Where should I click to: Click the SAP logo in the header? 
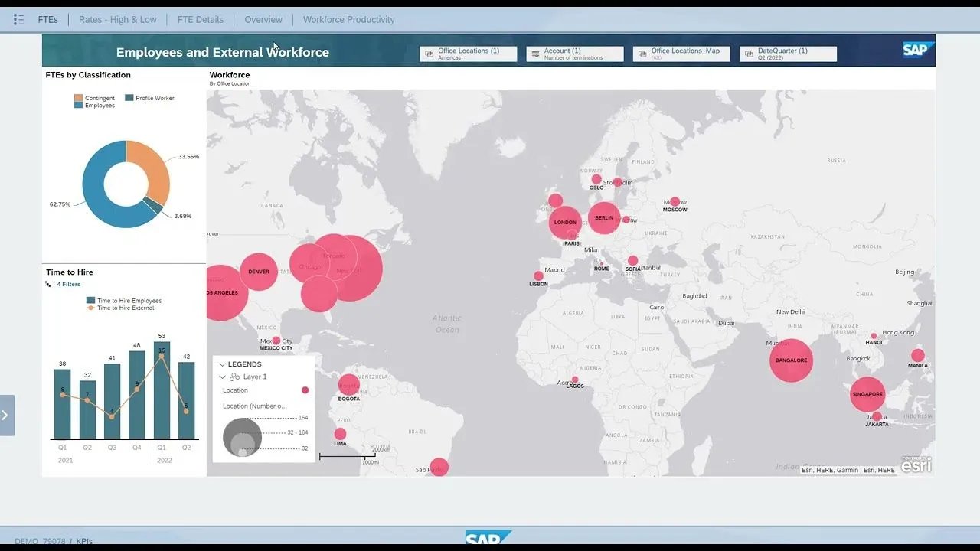coord(915,51)
